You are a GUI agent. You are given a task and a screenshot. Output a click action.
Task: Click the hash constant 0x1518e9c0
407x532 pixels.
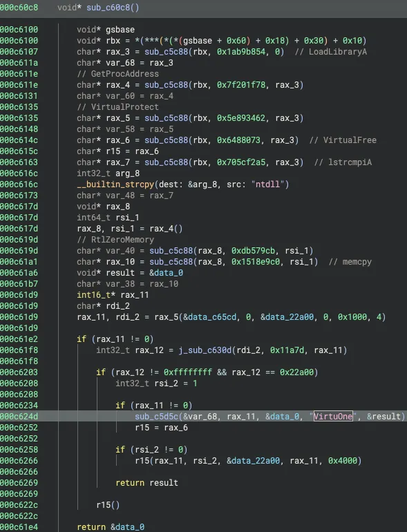[256, 262]
